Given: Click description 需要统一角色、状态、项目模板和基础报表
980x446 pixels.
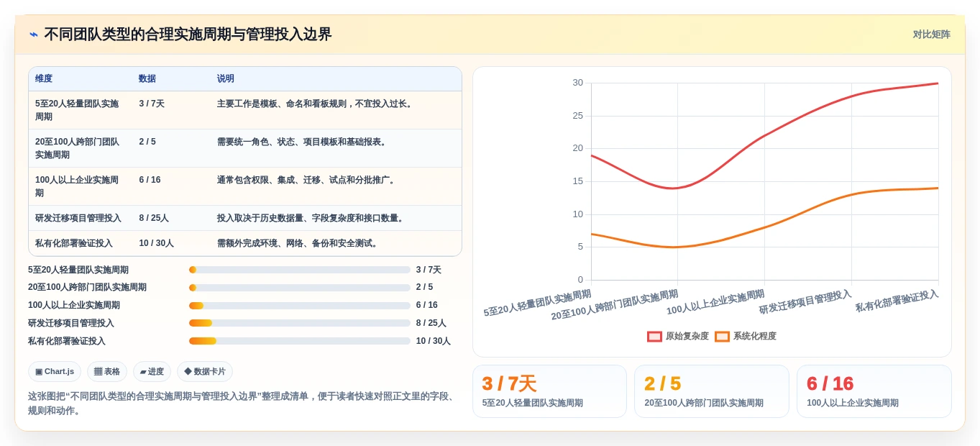Looking at the screenshot, I should 303,142.
